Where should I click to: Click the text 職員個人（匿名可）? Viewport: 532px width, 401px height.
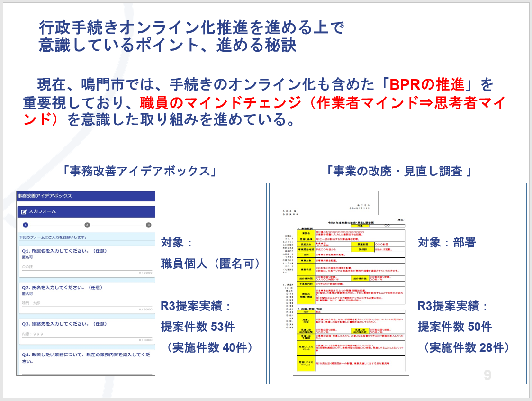click(211, 264)
